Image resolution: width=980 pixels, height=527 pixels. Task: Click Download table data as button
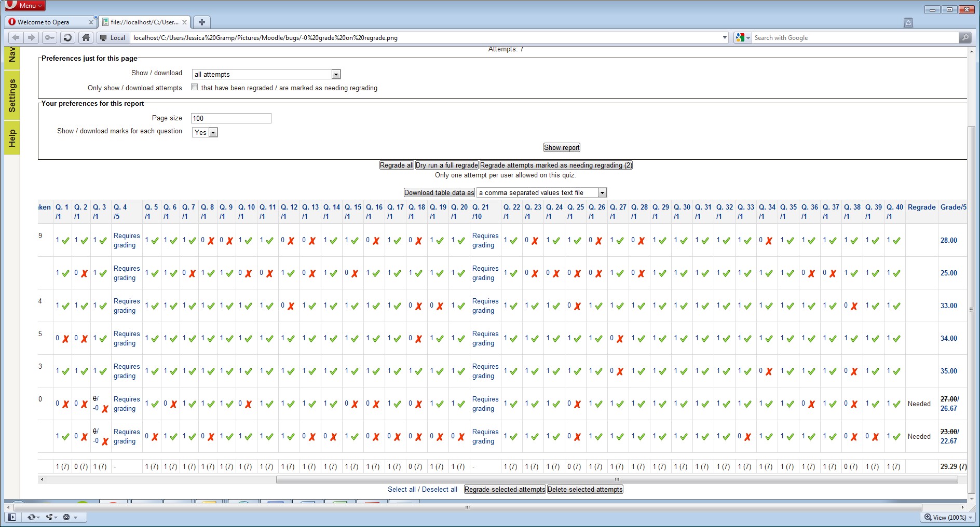pyautogui.click(x=439, y=192)
